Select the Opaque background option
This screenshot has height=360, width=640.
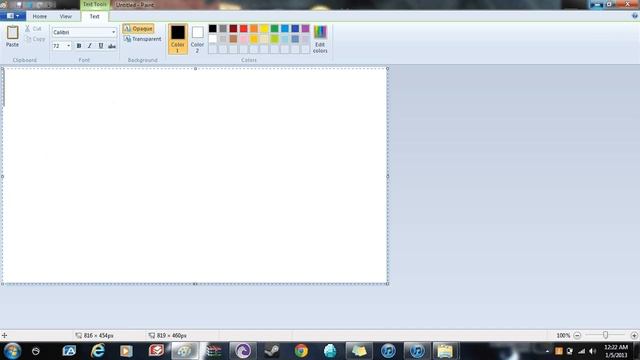tap(138, 29)
